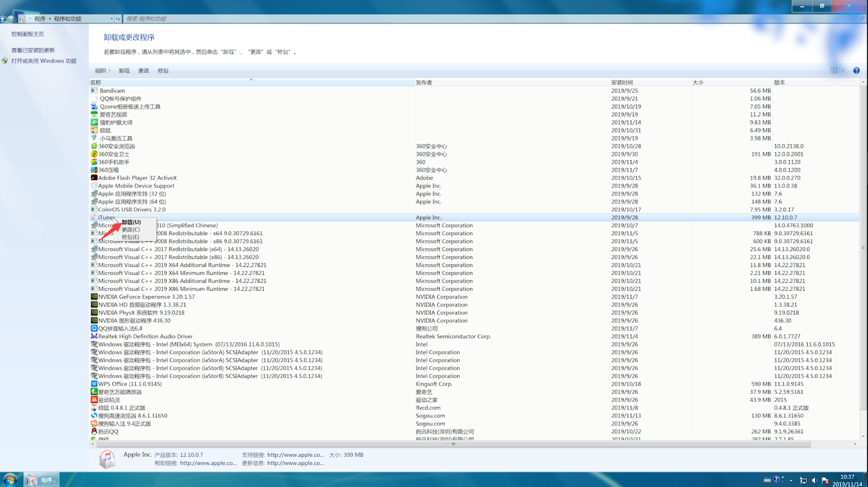Click the change view icon in toolbar
The image size is (868, 487).
pos(835,70)
